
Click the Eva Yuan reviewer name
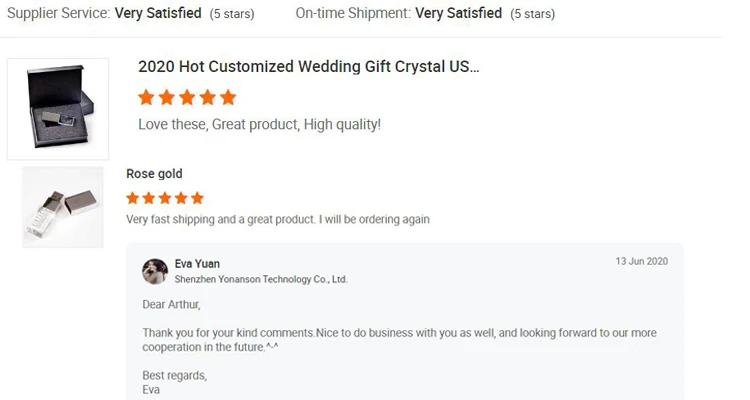197,264
